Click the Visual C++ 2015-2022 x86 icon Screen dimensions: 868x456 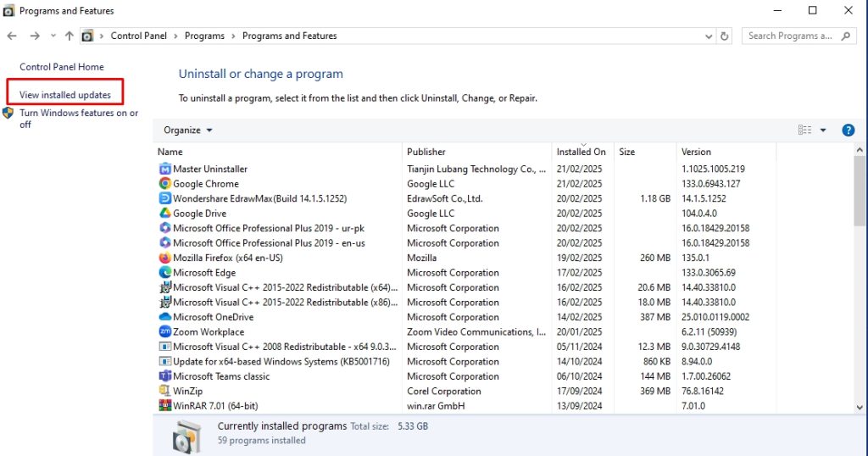[165, 302]
